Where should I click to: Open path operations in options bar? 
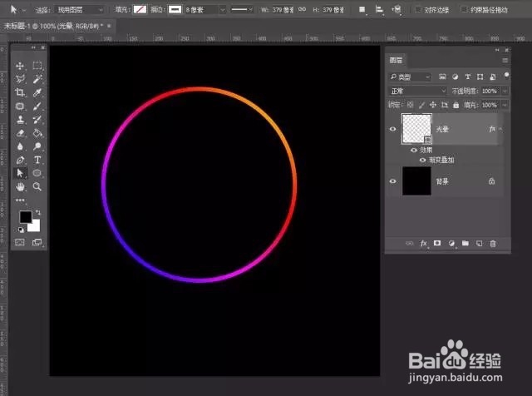pos(362,10)
